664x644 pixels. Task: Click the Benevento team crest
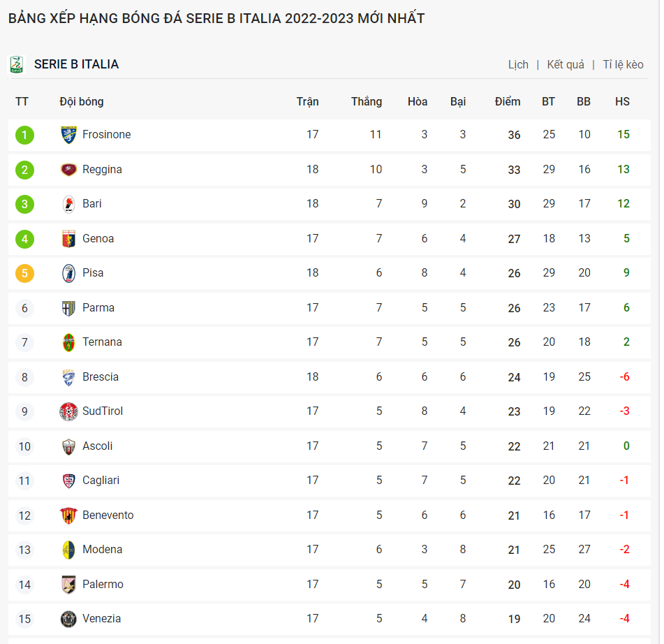pyautogui.click(x=68, y=515)
